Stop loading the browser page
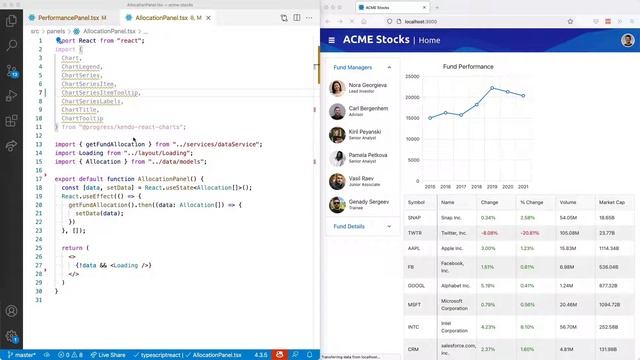This screenshot has width=640, height=360. coord(352,21)
